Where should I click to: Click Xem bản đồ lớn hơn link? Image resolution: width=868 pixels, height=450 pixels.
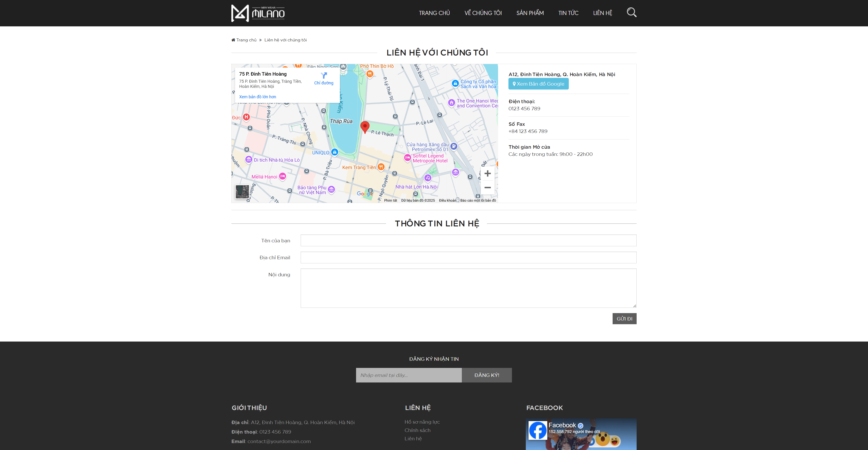tap(257, 97)
